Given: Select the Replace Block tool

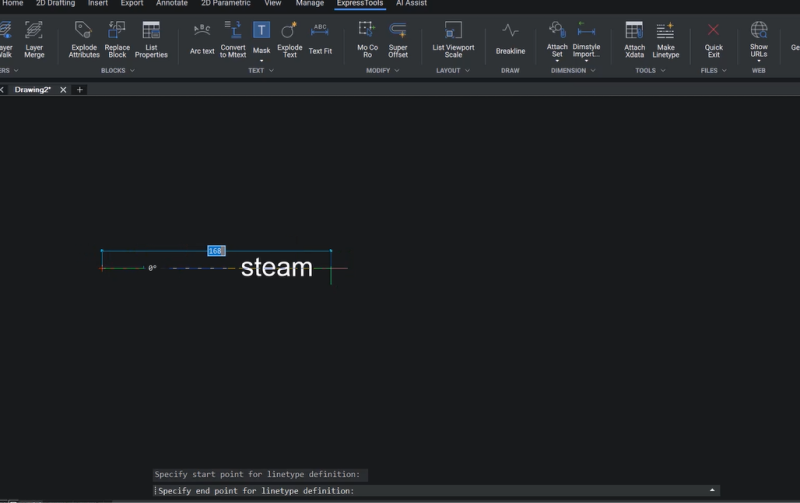Looking at the screenshot, I should click(x=117, y=40).
